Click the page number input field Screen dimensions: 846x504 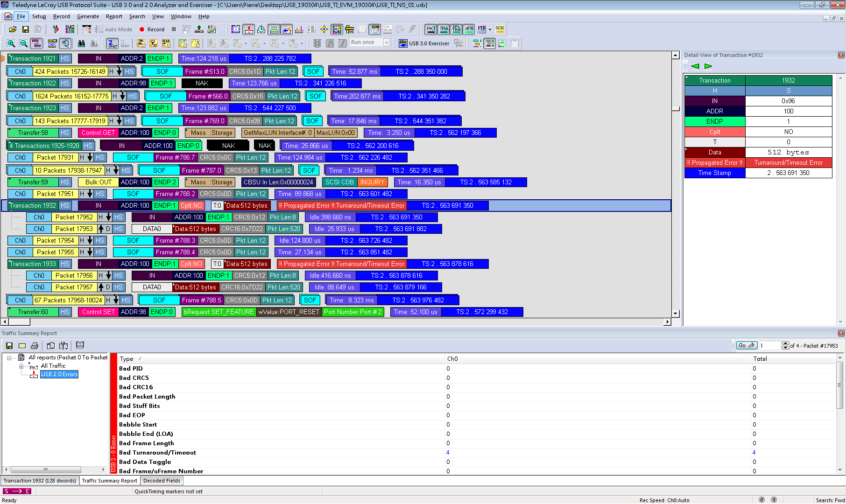pyautogui.click(x=769, y=345)
